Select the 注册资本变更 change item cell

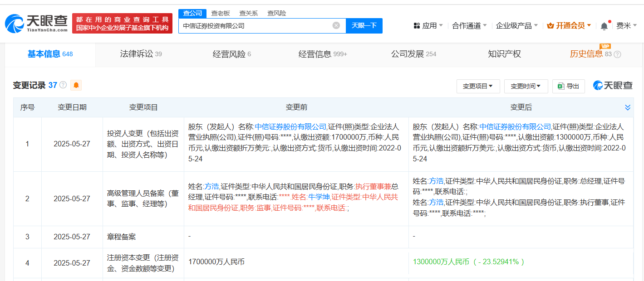143,263
